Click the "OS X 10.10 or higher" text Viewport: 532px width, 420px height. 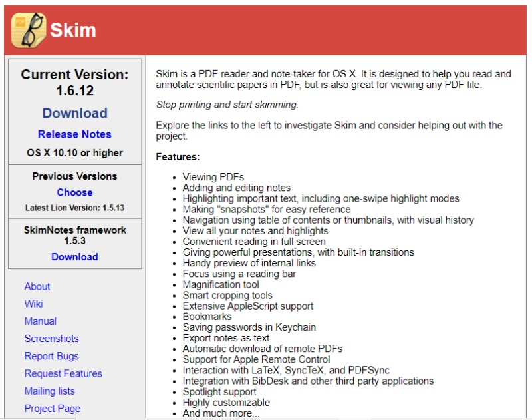(x=74, y=153)
